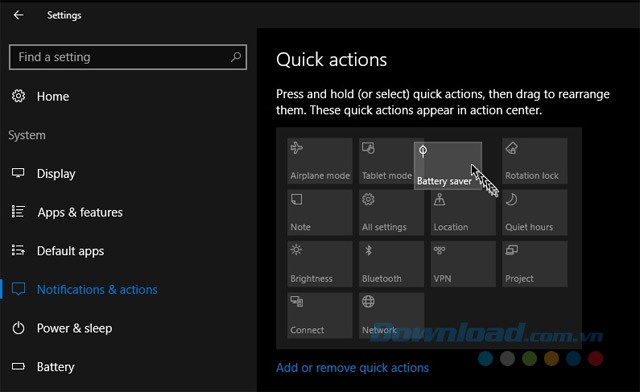Select the Quiet hours quick action tile

point(535,212)
